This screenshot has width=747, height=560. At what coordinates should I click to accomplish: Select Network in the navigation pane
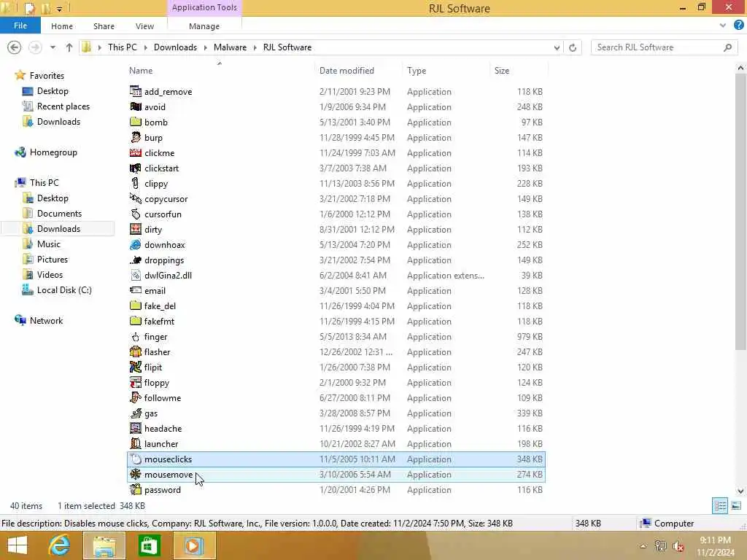point(46,321)
